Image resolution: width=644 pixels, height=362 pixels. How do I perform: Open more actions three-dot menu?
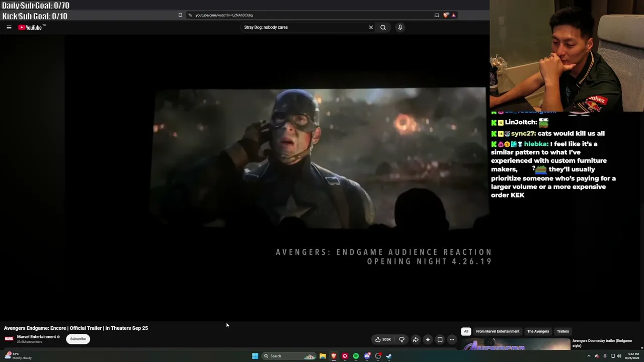pos(452,339)
